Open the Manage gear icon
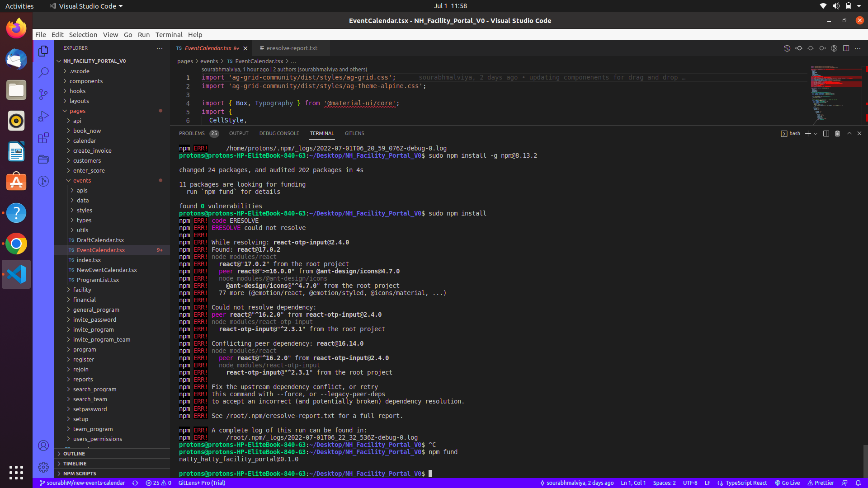This screenshot has height=488, width=868. pyautogui.click(x=43, y=467)
